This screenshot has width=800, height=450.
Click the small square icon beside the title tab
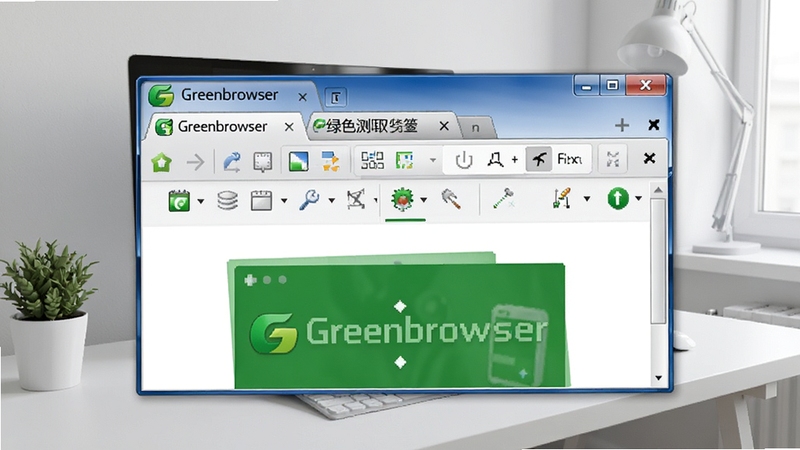click(335, 97)
